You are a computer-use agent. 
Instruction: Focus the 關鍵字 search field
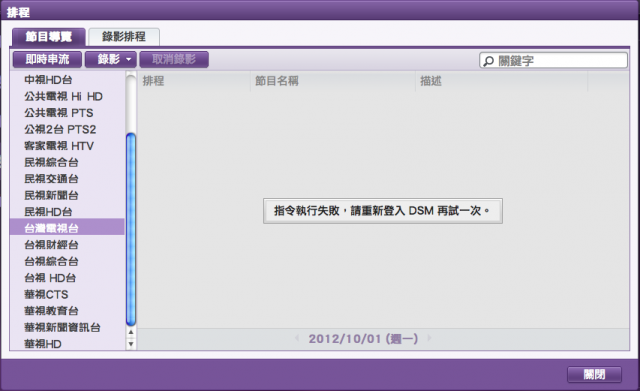click(553, 61)
